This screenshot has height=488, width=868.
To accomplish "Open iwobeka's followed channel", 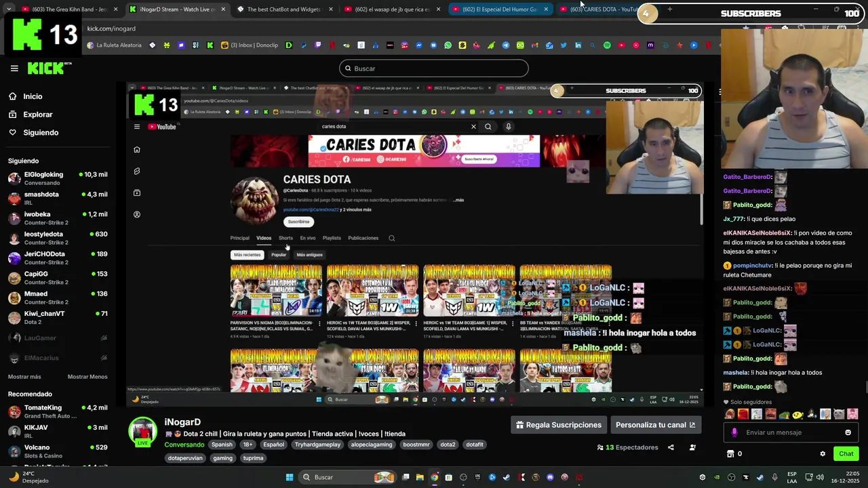I will (58, 218).
